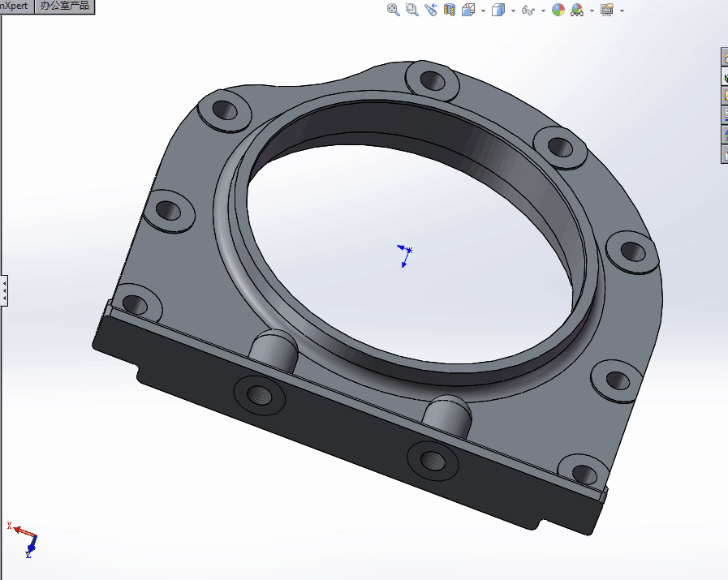The height and width of the screenshot is (580, 728).
Task: Open the Edit Appearance colored sphere icon
Action: pyautogui.click(x=558, y=9)
